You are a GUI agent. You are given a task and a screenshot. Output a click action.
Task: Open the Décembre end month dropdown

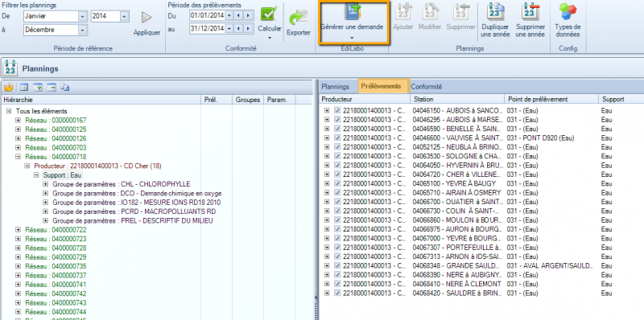[x=83, y=30]
